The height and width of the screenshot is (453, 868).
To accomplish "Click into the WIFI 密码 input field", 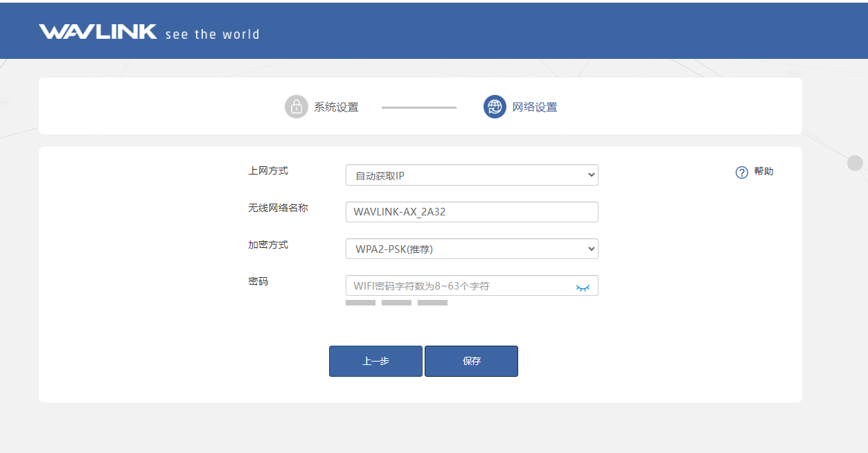I will [457, 286].
